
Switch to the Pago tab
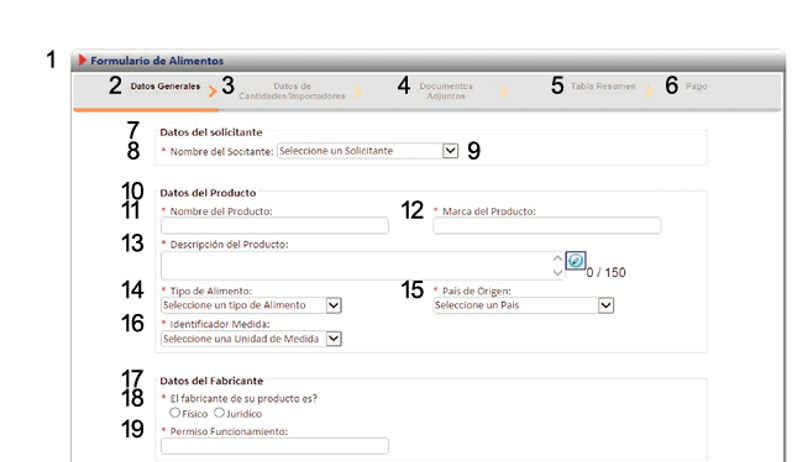click(696, 87)
